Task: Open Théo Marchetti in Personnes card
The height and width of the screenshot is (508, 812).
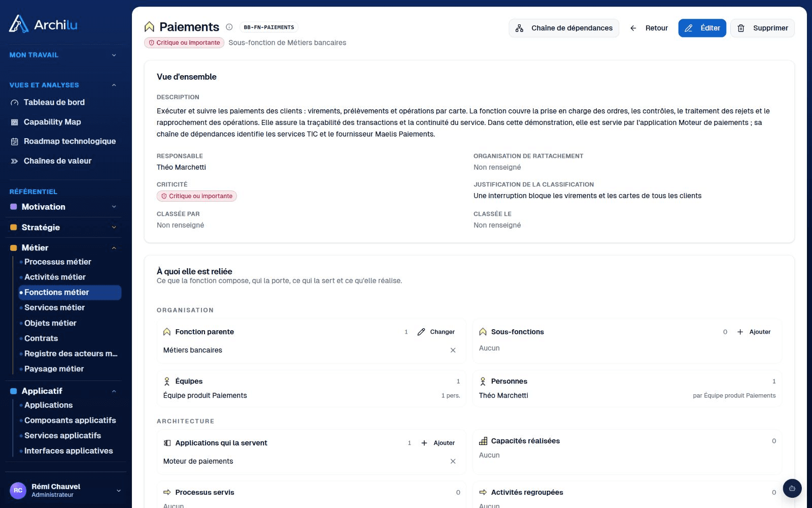Action: click(x=503, y=395)
